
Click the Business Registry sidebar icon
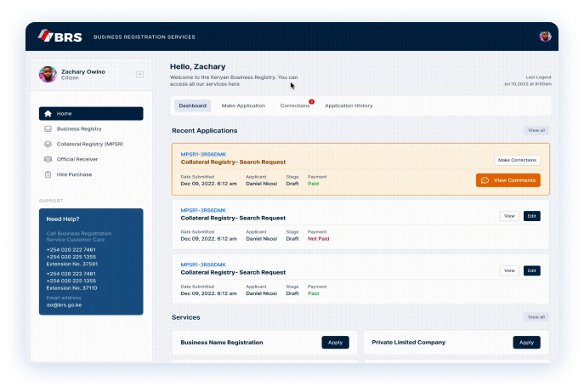(x=48, y=128)
